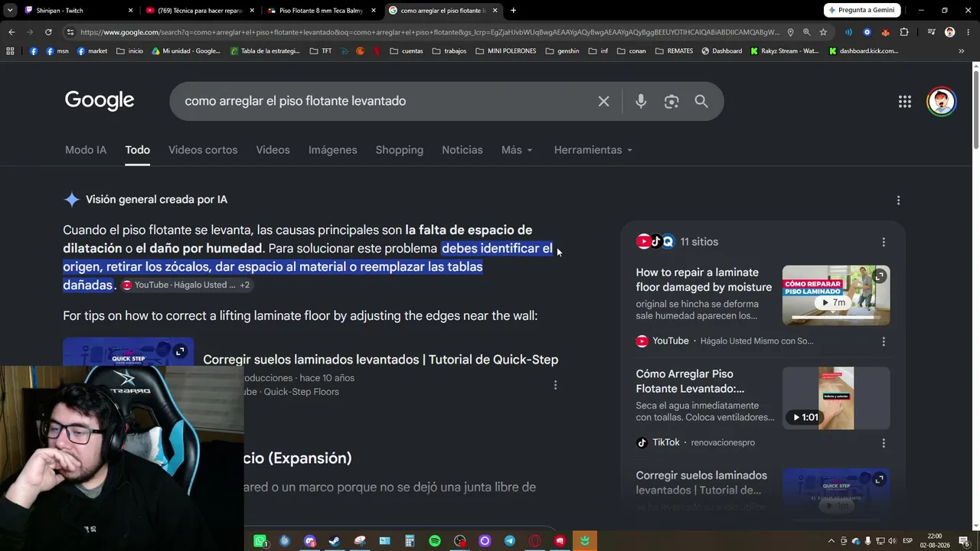The image size is (980, 551).
Task: Reload the current page
Action: tap(48, 32)
